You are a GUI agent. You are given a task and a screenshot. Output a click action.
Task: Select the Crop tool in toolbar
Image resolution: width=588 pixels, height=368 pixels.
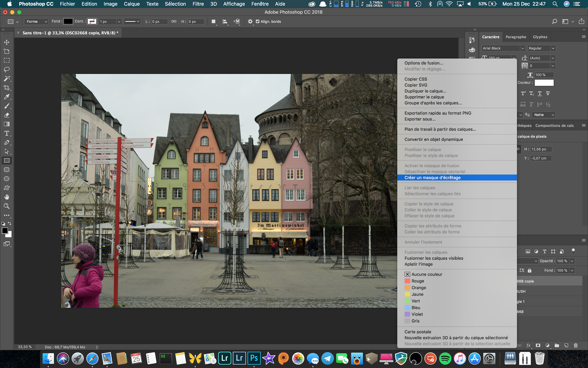(6, 88)
